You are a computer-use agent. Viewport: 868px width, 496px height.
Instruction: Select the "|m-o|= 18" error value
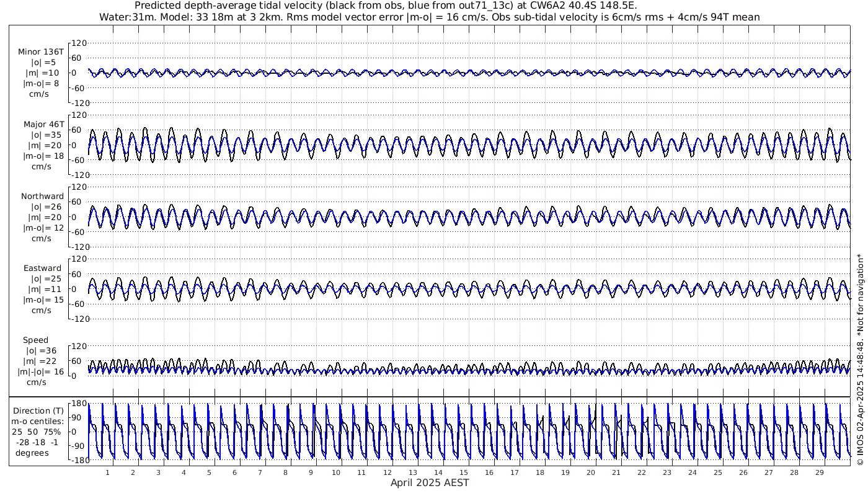coord(43,156)
